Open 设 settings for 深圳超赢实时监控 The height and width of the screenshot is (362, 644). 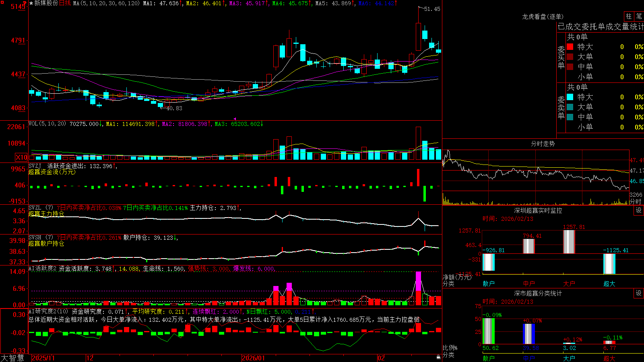click(639, 210)
